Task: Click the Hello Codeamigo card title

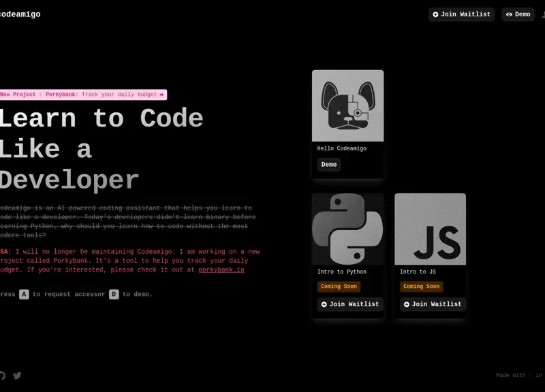Action: pyautogui.click(x=342, y=148)
